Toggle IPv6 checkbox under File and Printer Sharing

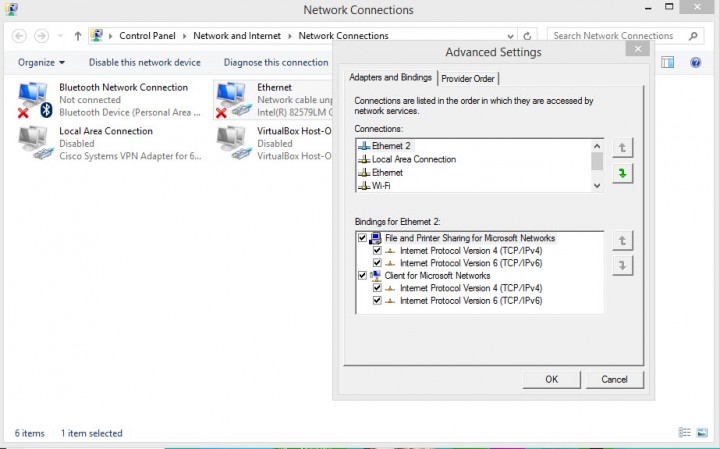click(377, 263)
